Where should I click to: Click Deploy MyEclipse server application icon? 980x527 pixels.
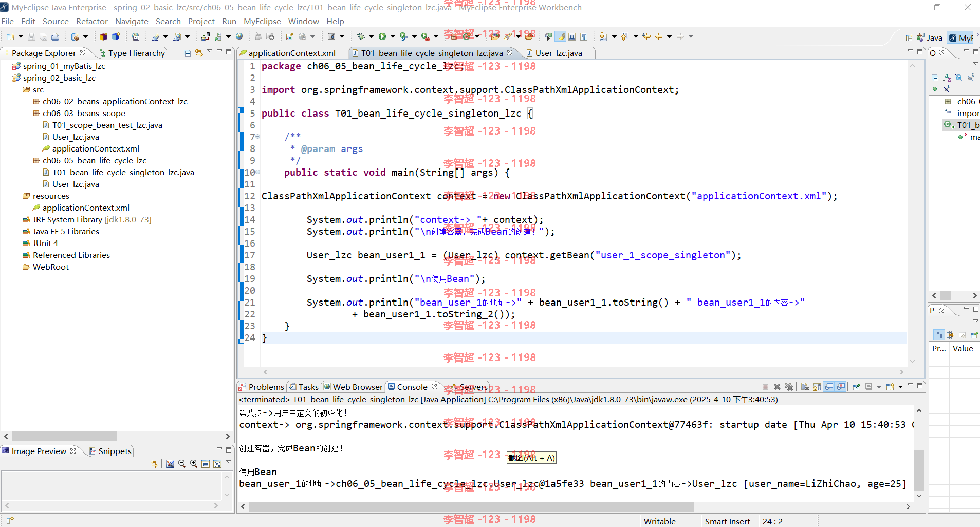[205, 36]
